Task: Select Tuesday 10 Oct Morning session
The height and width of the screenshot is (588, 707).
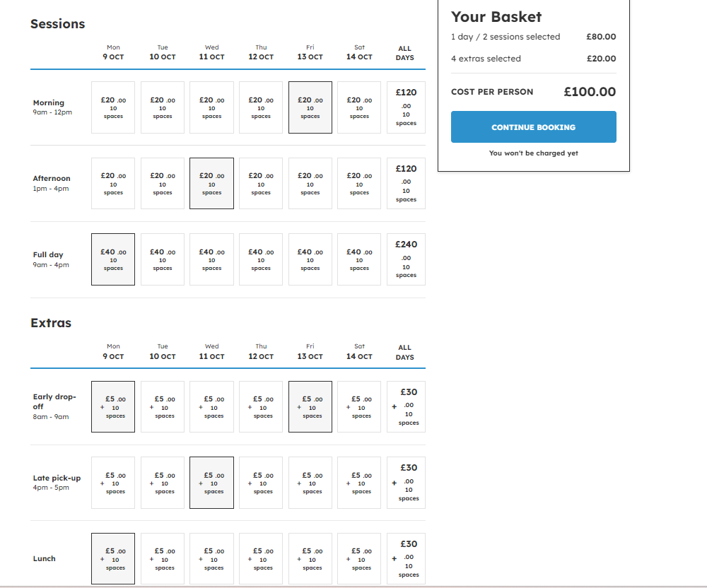Action: click(x=163, y=107)
